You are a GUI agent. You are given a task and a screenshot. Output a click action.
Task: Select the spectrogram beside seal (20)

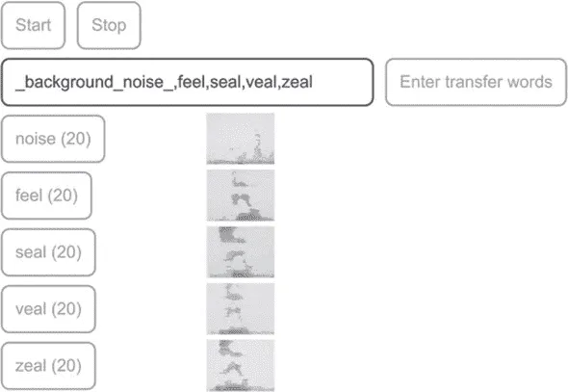coord(241,252)
